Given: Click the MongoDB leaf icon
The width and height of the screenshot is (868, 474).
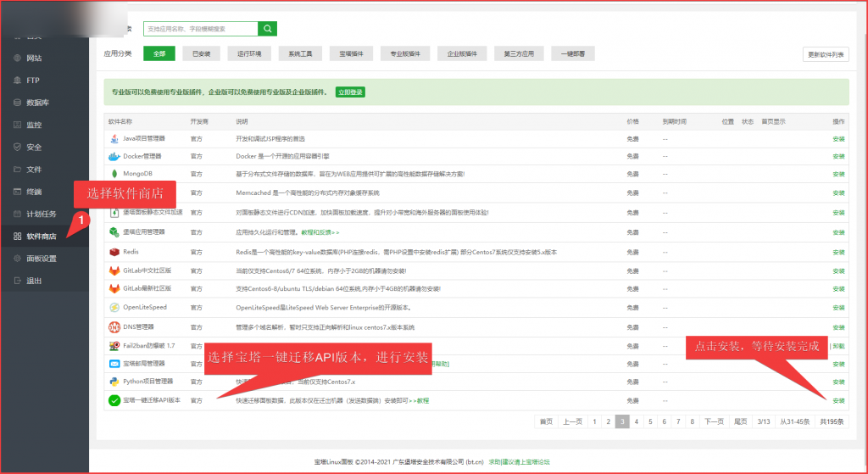Looking at the screenshot, I should 114,174.
